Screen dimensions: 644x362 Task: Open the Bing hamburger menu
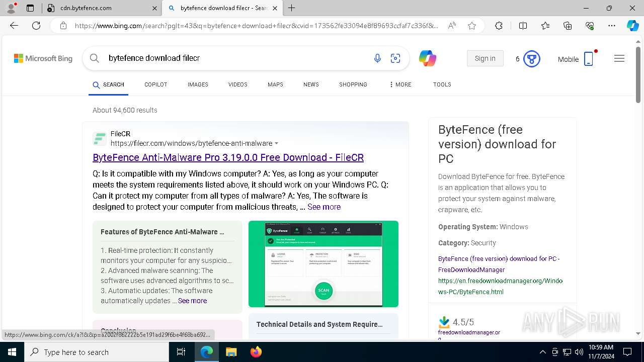(619, 58)
